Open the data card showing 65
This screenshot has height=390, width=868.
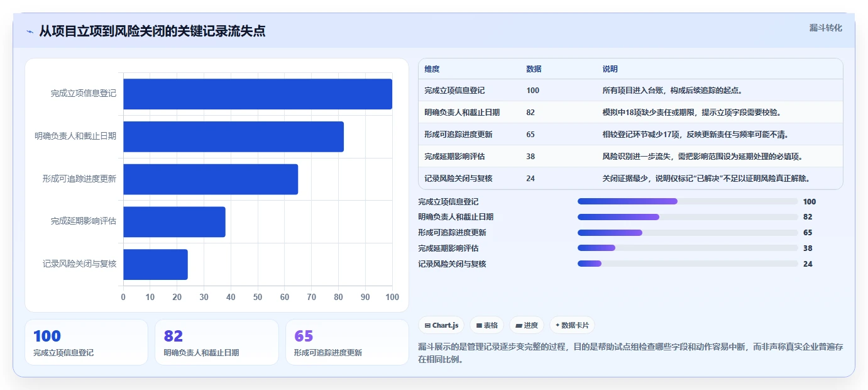pos(347,342)
